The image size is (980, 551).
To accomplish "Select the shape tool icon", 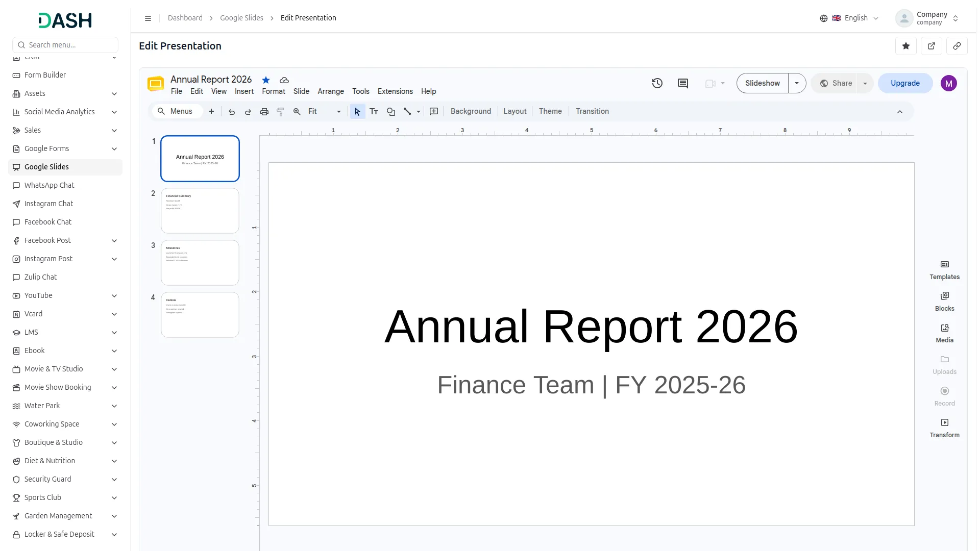I will (391, 112).
